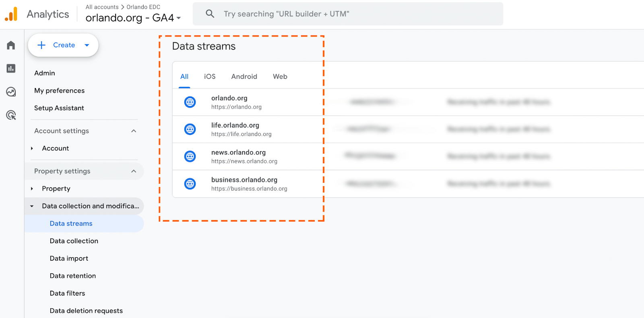Viewport: 644px width, 318px height.
Task: Open the Create dropdown arrow
Action: [87, 45]
